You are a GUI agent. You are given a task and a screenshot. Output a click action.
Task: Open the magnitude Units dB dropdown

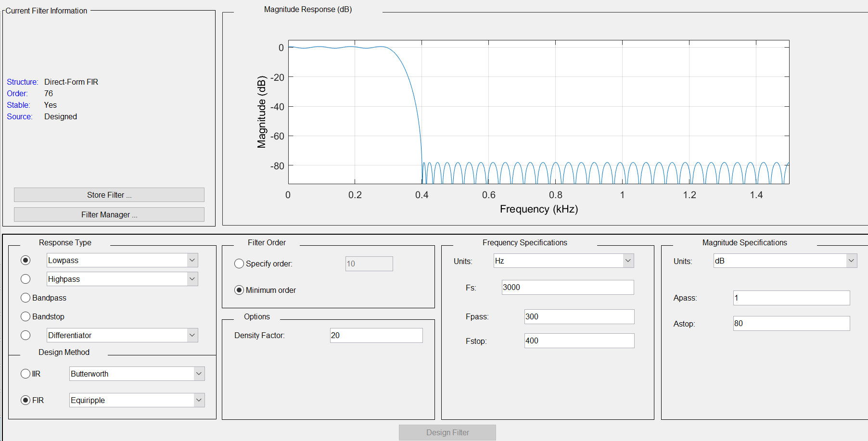click(785, 261)
